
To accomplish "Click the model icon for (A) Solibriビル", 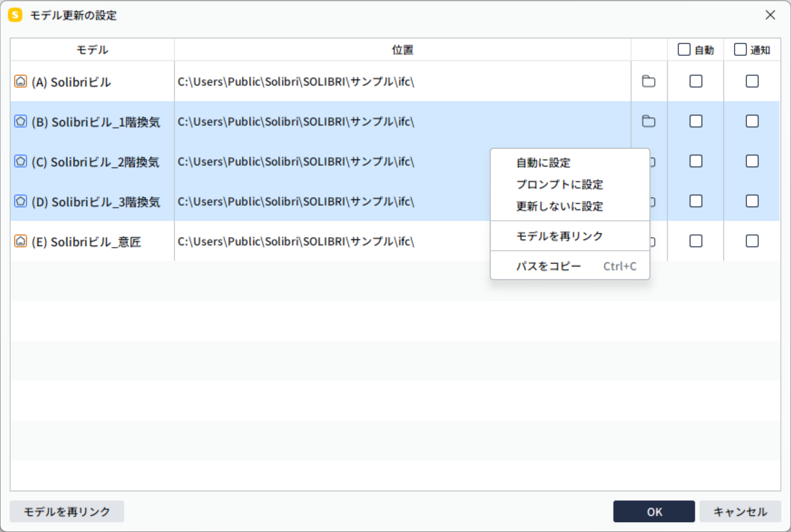I will coord(21,81).
